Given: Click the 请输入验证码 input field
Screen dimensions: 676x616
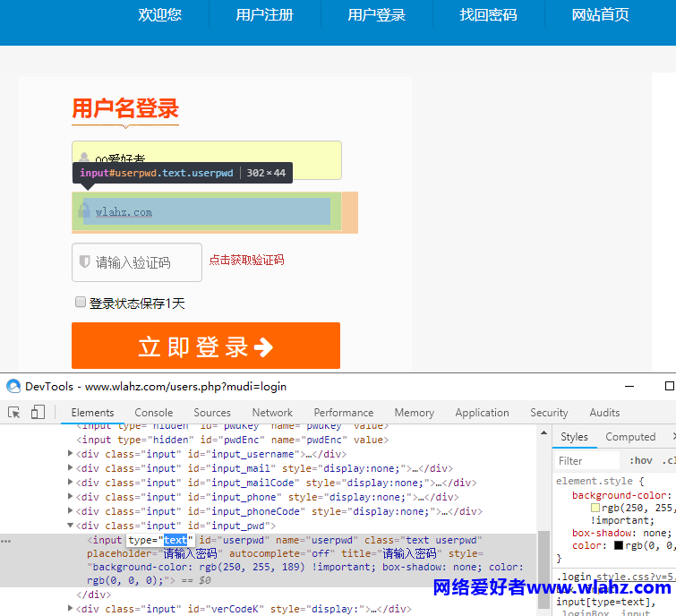Looking at the screenshot, I should click(x=137, y=262).
